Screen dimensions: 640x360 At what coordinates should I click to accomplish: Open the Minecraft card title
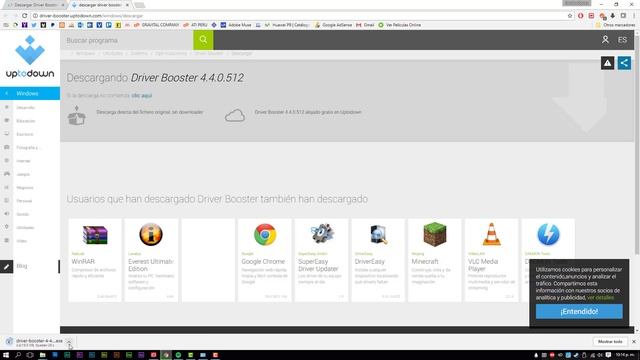(x=425, y=261)
